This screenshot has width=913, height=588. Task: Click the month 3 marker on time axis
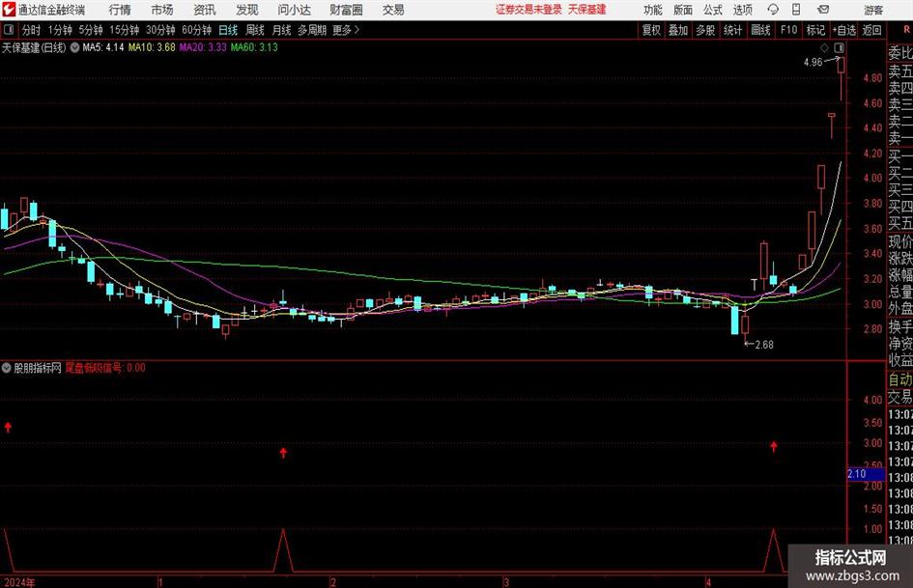click(x=506, y=582)
